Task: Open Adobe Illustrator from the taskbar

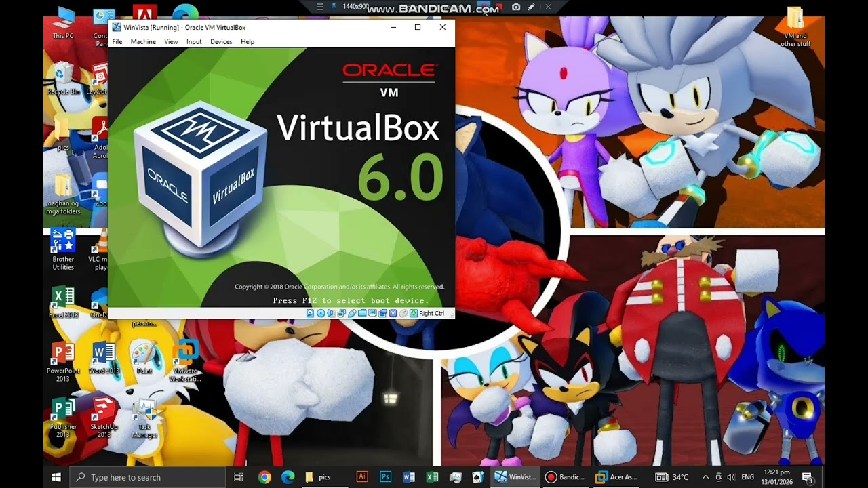Action: (x=362, y=477)
